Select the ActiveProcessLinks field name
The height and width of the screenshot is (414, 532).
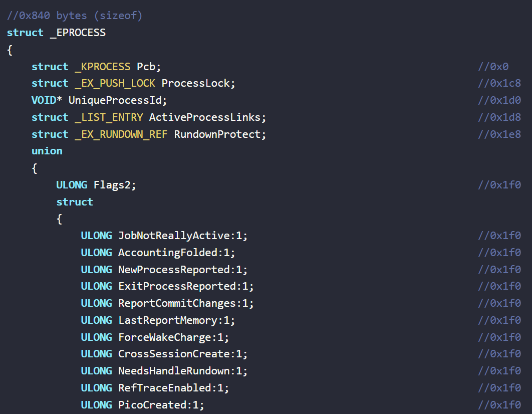pos(204,117)
